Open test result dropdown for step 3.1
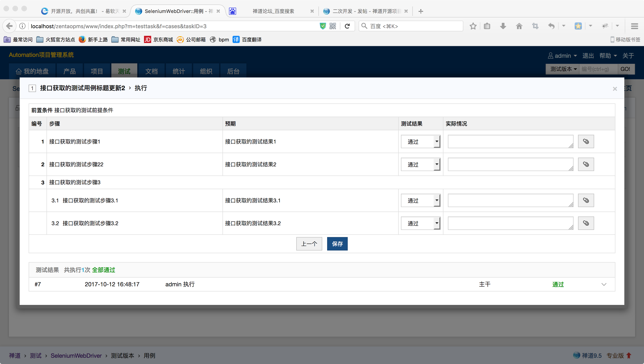This screenshot has width=644, height=364. coord(420,200)
